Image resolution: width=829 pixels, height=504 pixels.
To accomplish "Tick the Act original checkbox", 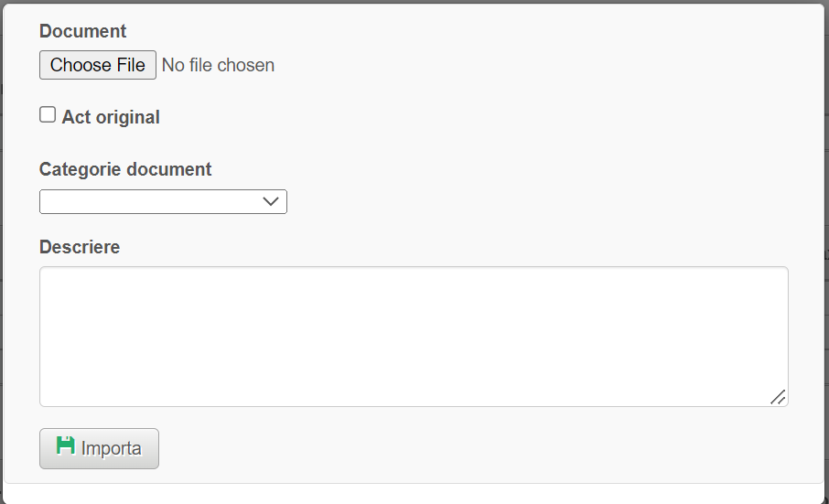I will click(x=48, y=115).
